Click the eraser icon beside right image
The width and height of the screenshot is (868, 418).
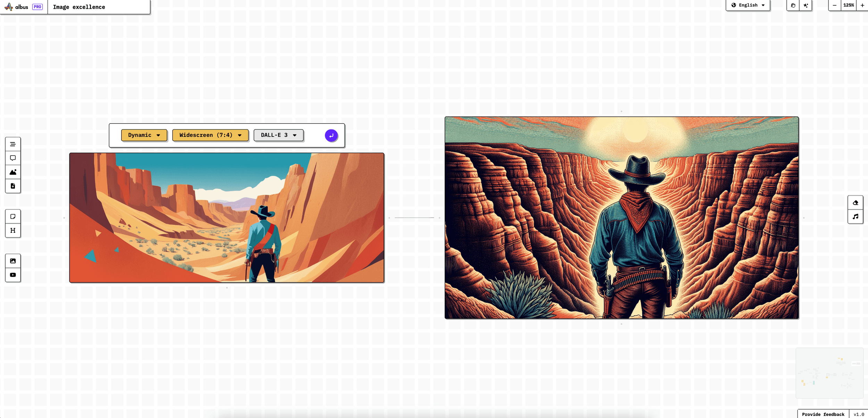pyautogui.click(x=855, y=203)
